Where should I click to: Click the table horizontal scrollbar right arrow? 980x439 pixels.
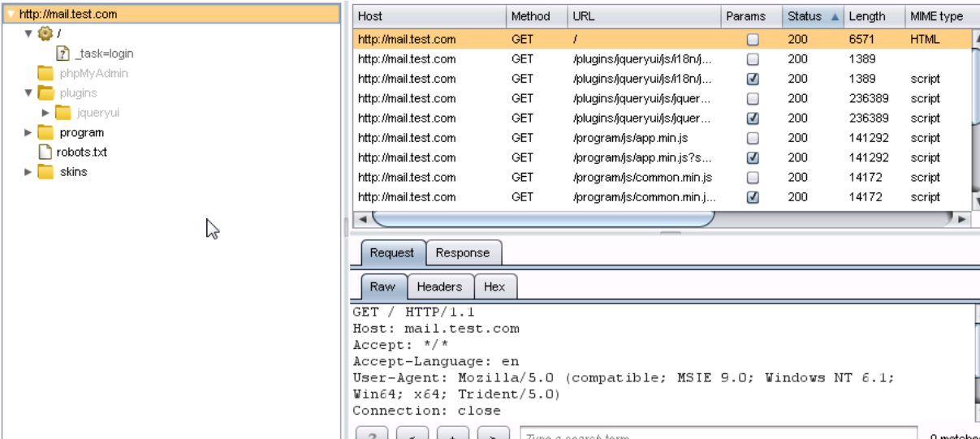click(x=961, y=219)
